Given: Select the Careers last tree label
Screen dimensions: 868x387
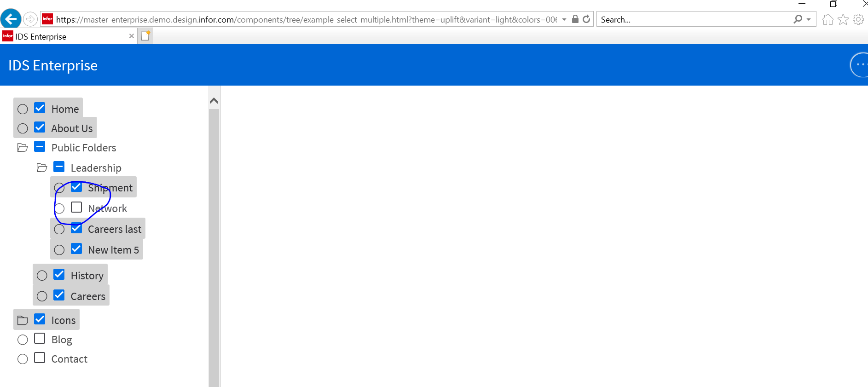Looking at the screenshot, I should (115, 229).
